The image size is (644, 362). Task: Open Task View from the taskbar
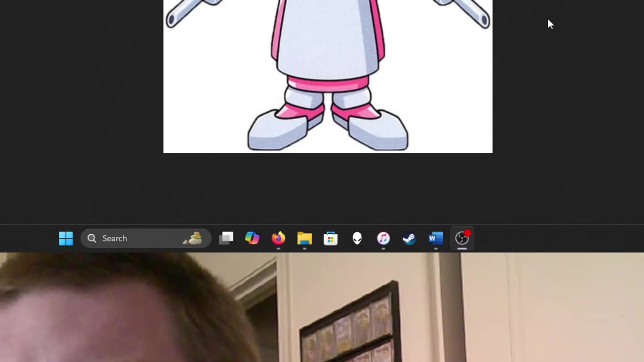point(226,238)
